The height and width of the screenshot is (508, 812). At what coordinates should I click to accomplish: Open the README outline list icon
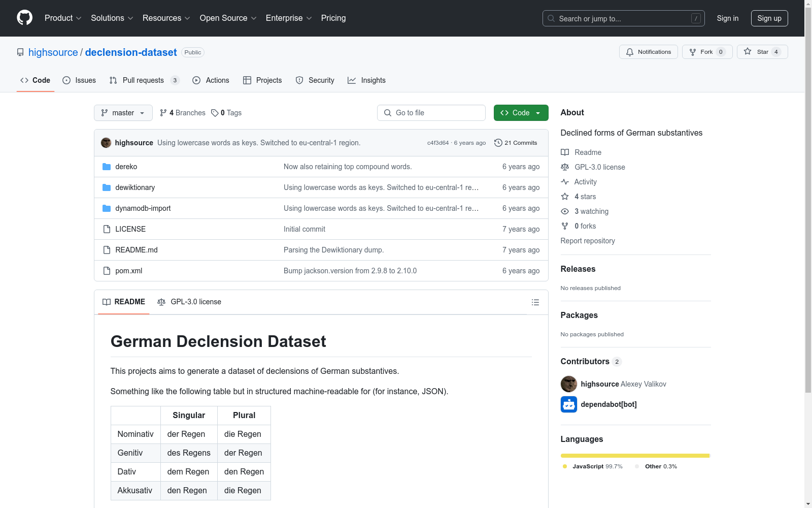pyautogui.click(x=535, y=302)
